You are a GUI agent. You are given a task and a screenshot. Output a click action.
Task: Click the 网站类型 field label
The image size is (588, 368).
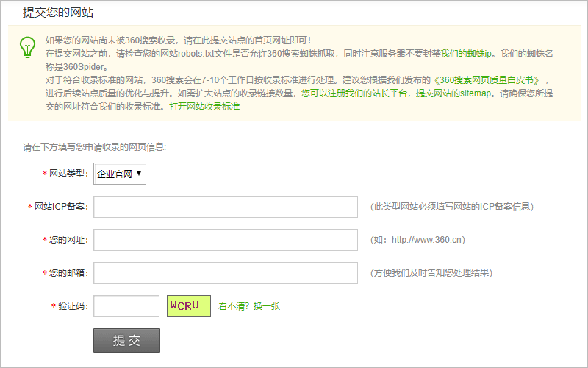point(68,174)
